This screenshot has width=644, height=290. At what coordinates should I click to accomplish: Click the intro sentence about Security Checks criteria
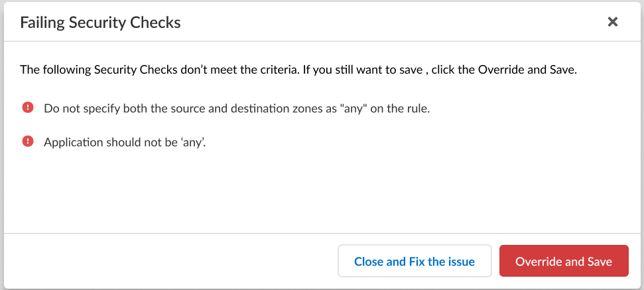[298, 69]
